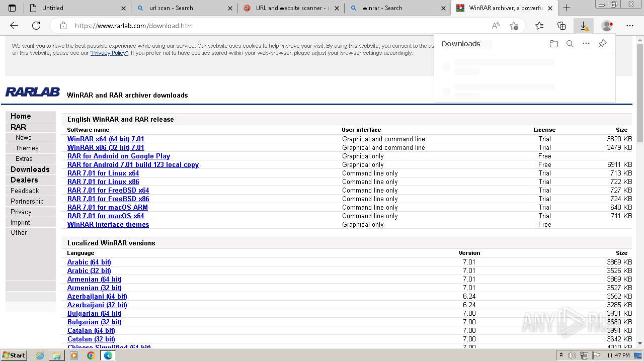Image resolution: width=644 pixels, height=362 pixels.
Task: Close the url scan - Search tab
Action: coord(230,8)
